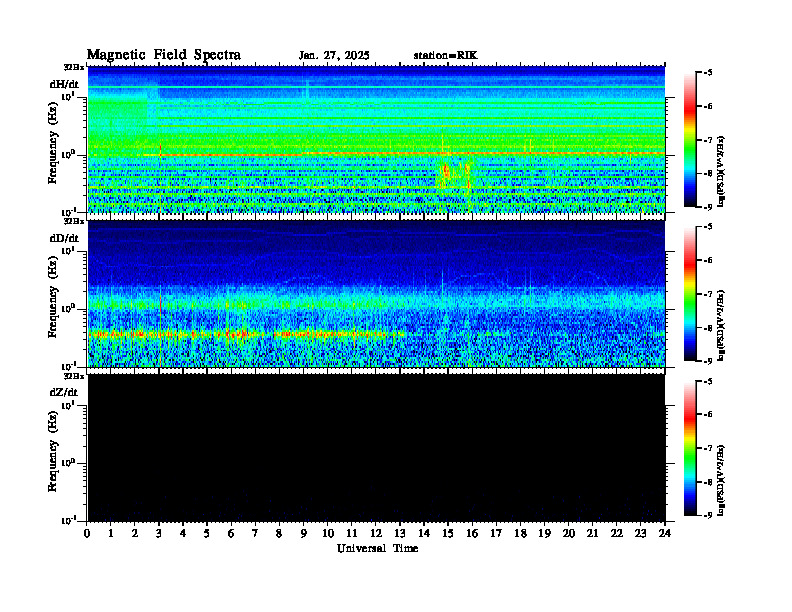Click the dH/dt panel color scale bar
Screen dimensions: 792x612
pyautogui.click(x=690, y=139)
